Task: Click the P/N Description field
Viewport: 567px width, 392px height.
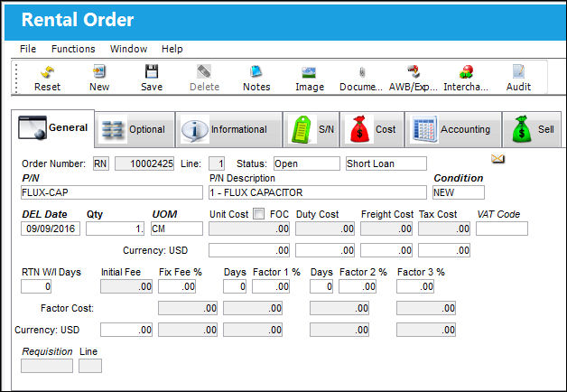Action: coord(318,192)
